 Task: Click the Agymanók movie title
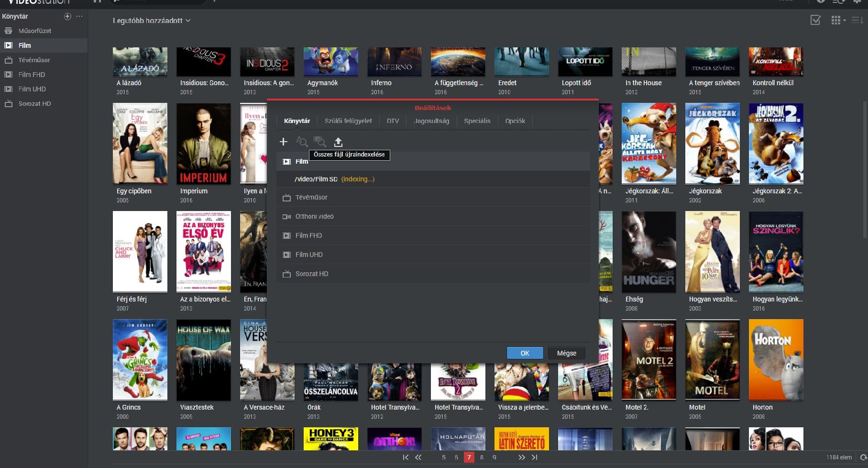(322, 83)
